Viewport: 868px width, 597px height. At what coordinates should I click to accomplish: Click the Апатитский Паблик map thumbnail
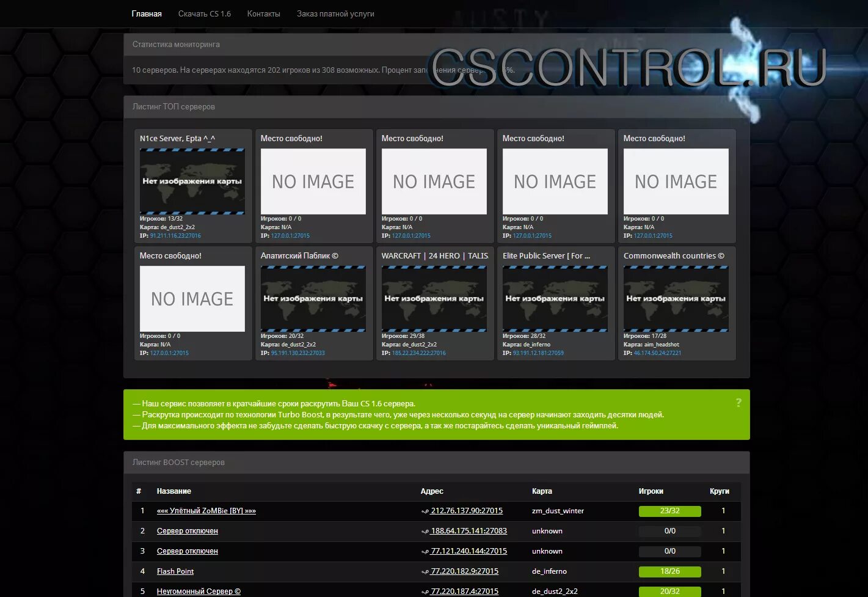point(313,299)
